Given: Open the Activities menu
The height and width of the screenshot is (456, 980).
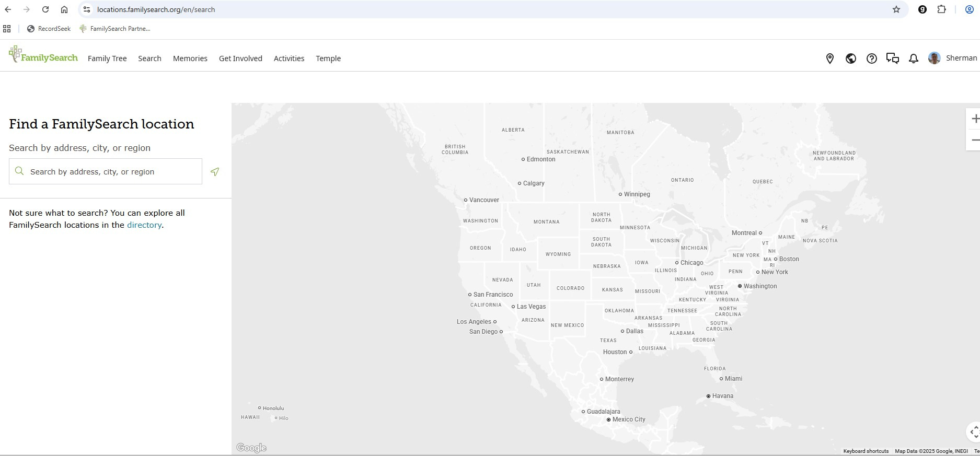Looking at the screenshot, I should coord(289,59).
